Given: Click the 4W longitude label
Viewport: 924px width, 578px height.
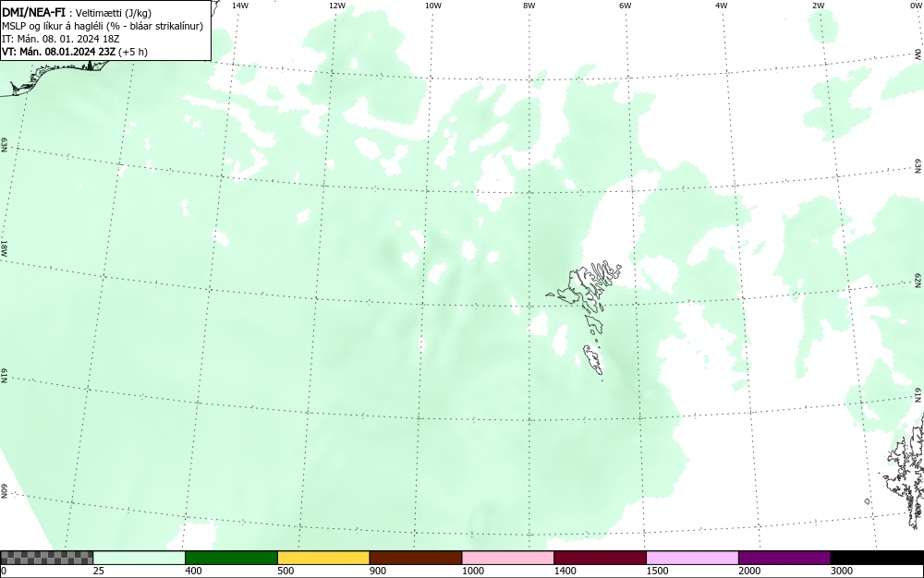Looking at the screenshot, I should 722,6.
